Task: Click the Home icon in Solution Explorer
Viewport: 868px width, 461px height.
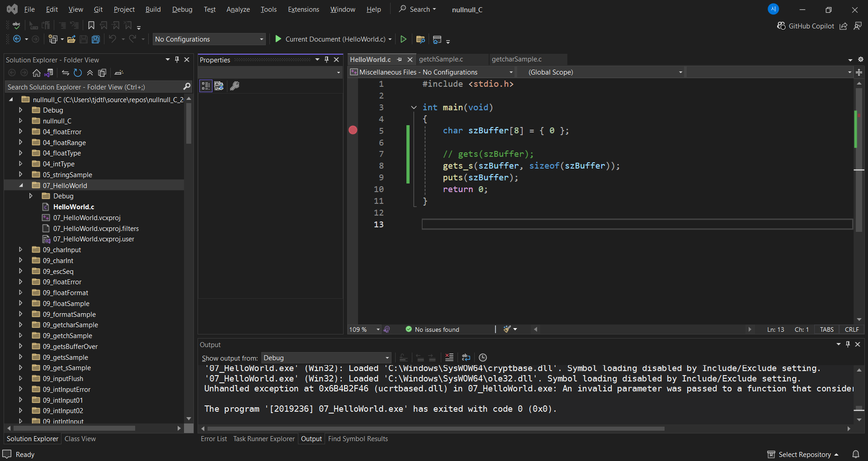Action: point(37,73)
